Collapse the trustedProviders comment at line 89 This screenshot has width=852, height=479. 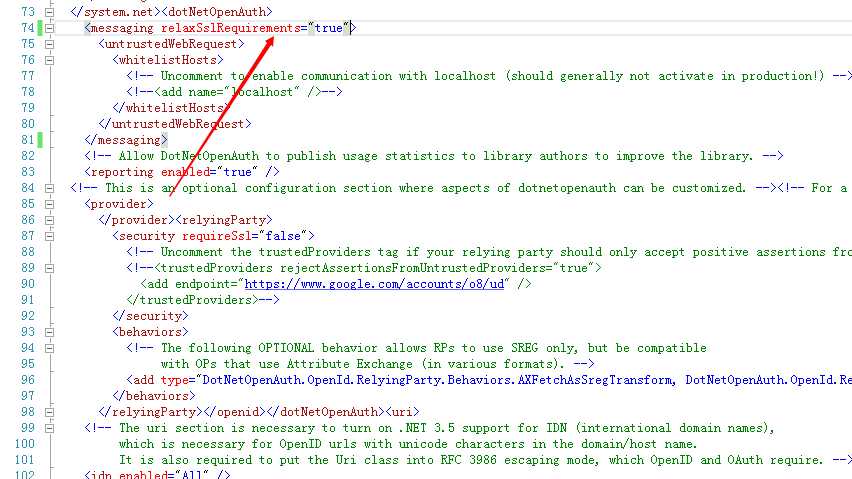[x=49, y=268]
